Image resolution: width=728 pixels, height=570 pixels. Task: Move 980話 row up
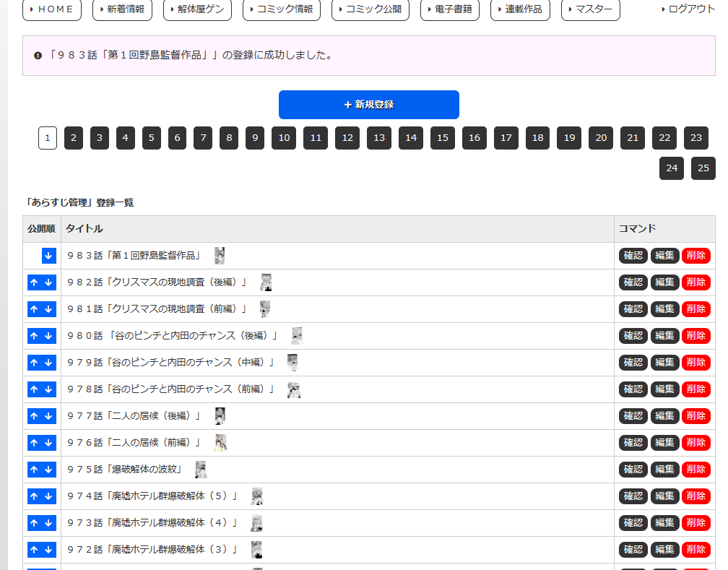pos(35,336)
